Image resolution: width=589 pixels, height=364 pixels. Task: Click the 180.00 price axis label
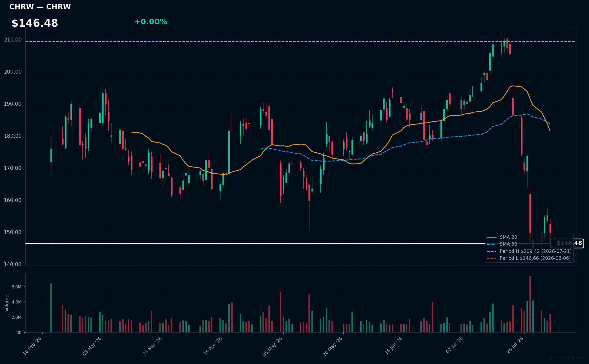13,136
